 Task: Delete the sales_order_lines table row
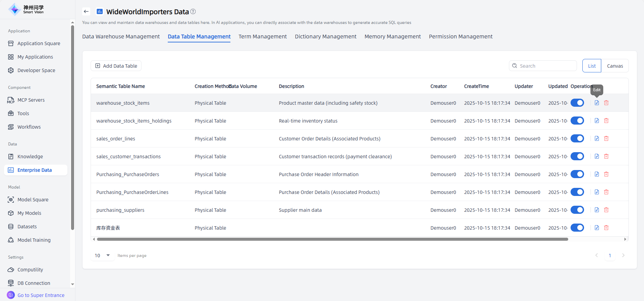[606, 139]
